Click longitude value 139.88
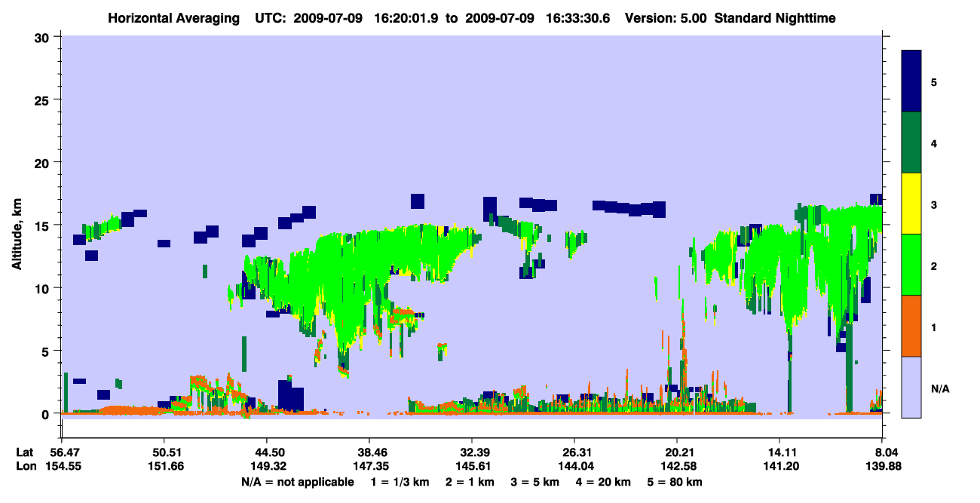This screenshot has width=980, height=503. pyautogui.click(x=882, y=465)
